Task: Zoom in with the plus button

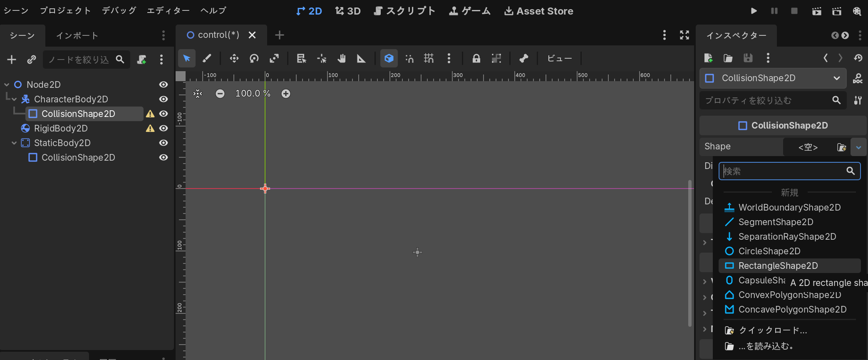Action: [286, 94]
